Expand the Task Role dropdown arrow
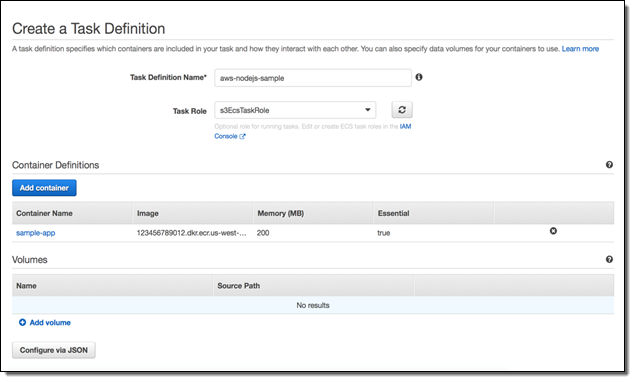This screenshot has height=382, width=635. coord(367,110)
